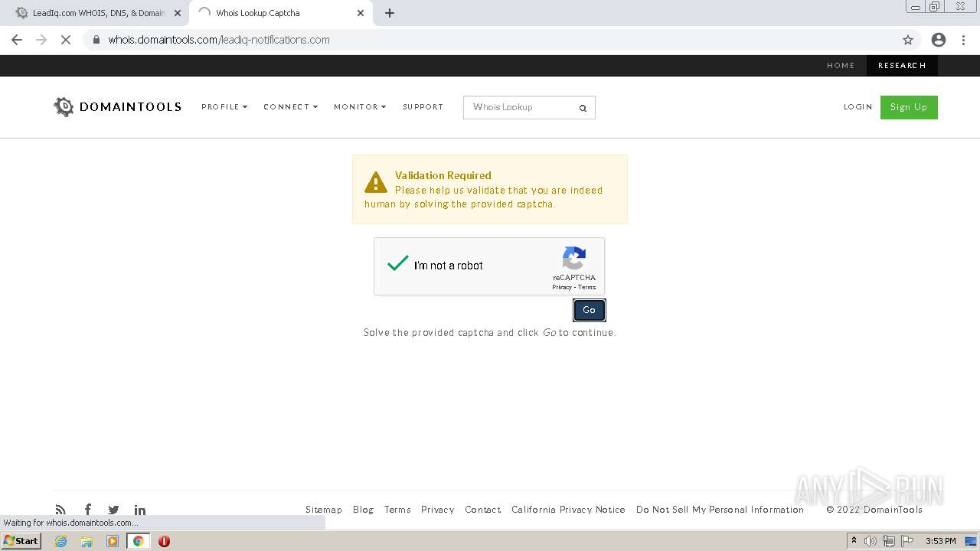Click the reCAPTCHA logo

click(x=574, y=258)
